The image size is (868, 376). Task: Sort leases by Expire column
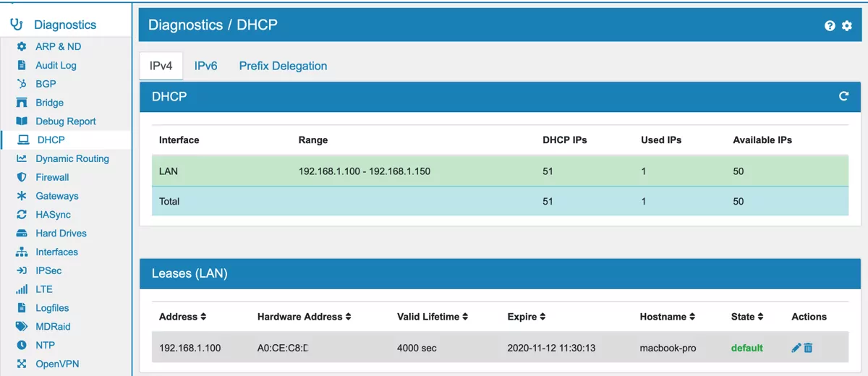pyautogui.click(x=526, y=317)
